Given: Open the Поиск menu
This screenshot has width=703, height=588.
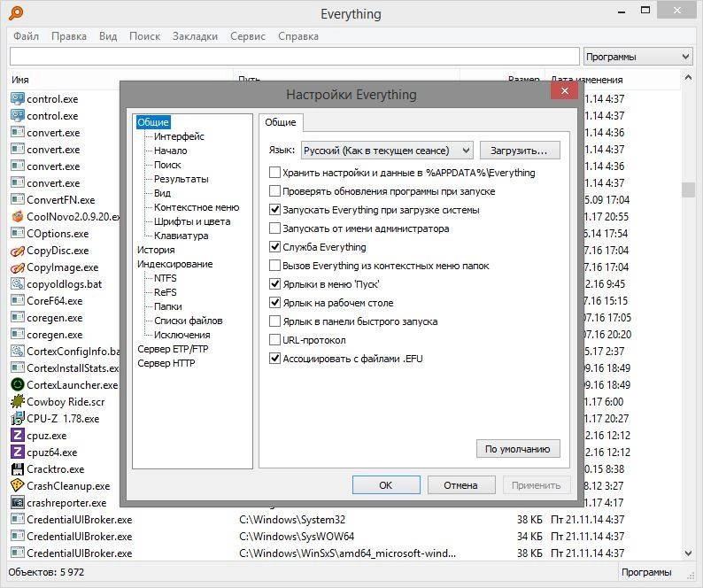Looking at the screenshot, I should 144,36.
